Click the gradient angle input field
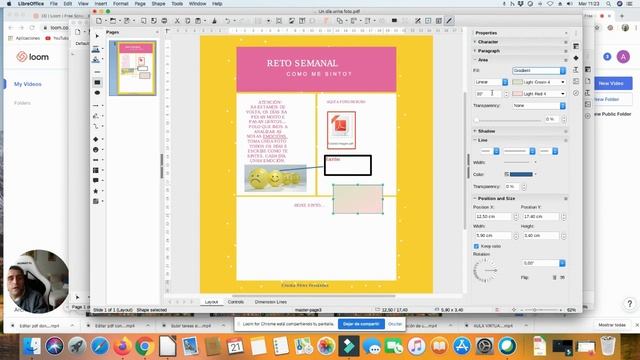This screenshot has width=640, height=360. click(489, 94)
